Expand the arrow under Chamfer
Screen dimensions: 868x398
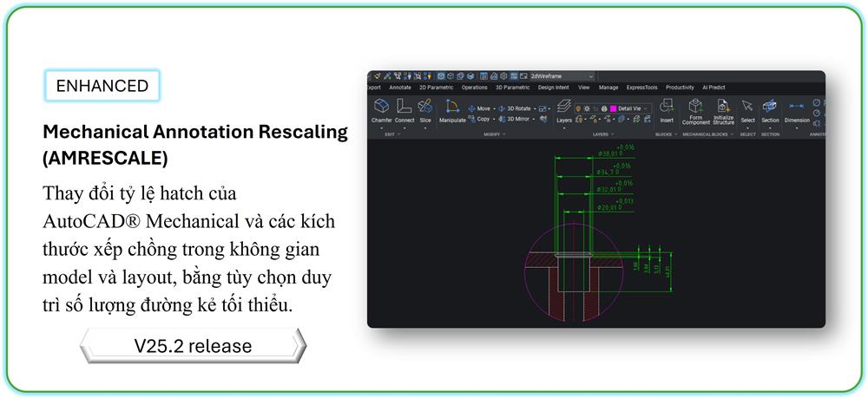pyautogui.click(x=381, y=127)
